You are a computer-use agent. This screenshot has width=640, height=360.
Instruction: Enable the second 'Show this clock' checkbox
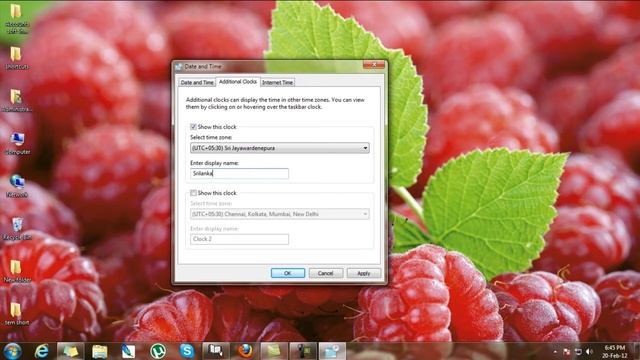point(193,193)
